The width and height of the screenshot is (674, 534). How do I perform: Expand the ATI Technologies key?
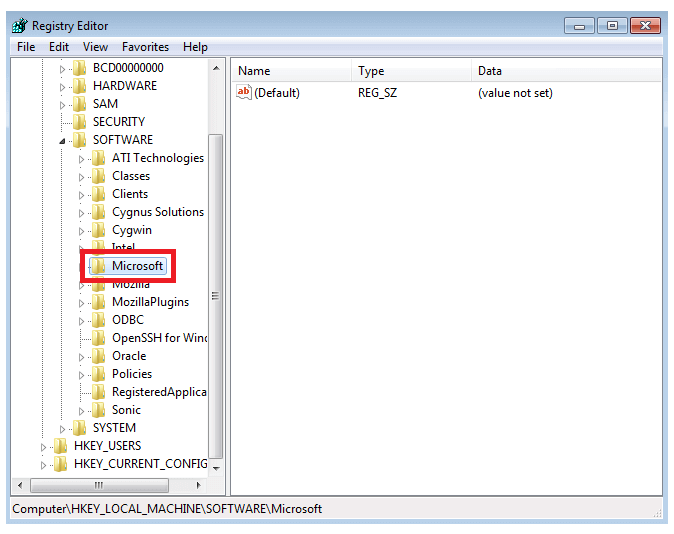82,158
